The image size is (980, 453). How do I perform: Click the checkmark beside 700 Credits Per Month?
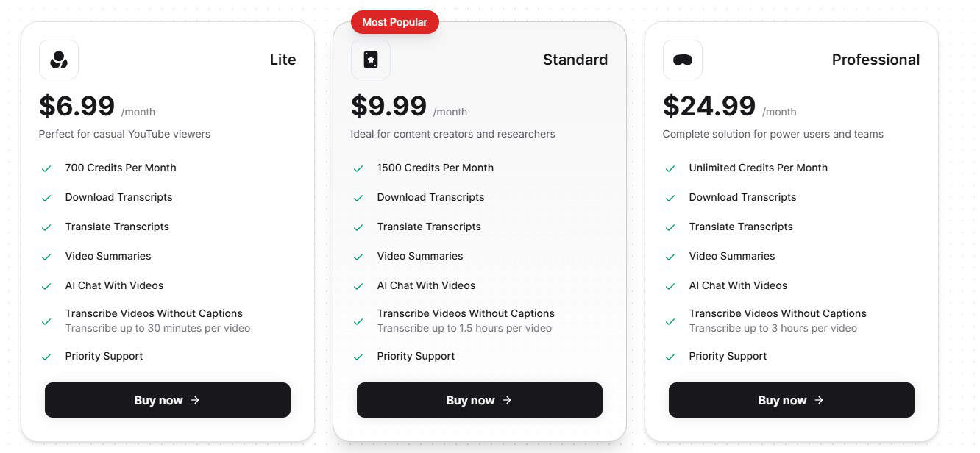tap(46, 168)
